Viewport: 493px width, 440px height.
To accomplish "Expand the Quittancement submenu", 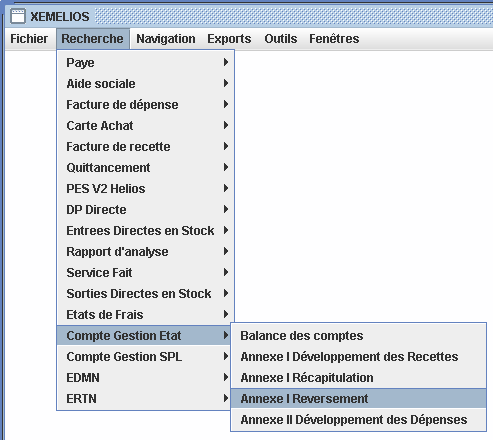I will coord(145,168).
